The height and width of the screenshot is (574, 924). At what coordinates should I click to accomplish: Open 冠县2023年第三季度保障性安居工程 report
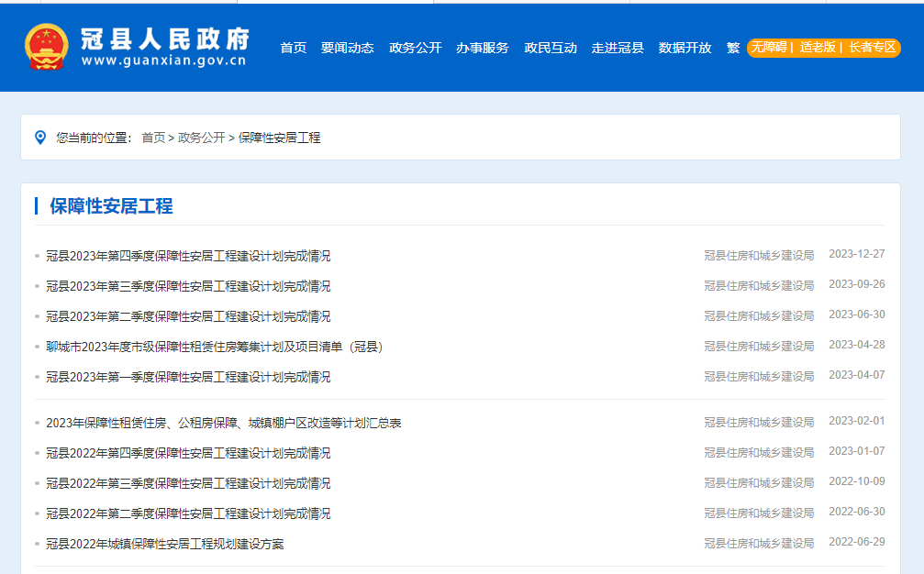188,286
